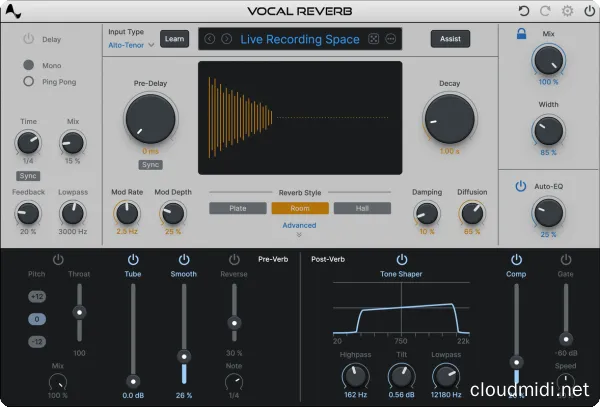Select the Plate reverb style
Image resolution: width=600 pixels, height=407 pixels.
(x=238, y=208)
